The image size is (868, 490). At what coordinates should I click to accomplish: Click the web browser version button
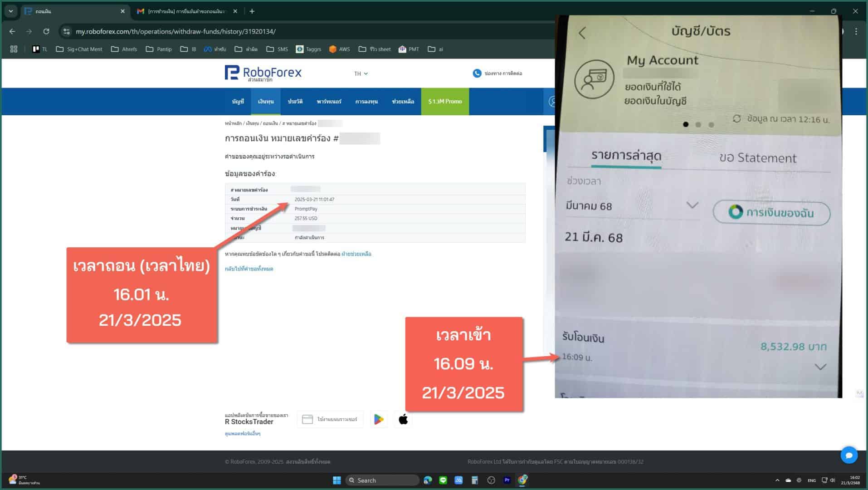pos(330,419)
